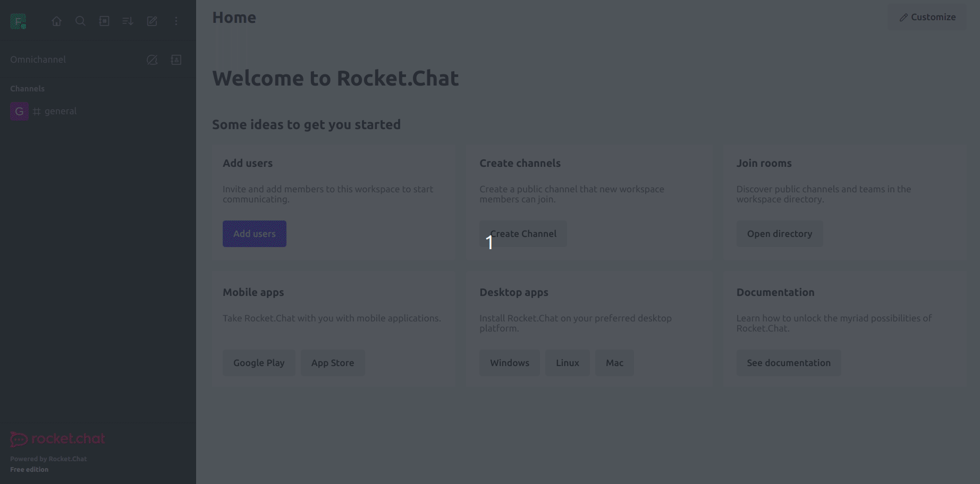Image resolution: width=980 pixels, height=484 pixels.
Task: Click the Free edition text
Action: point(29,470)
